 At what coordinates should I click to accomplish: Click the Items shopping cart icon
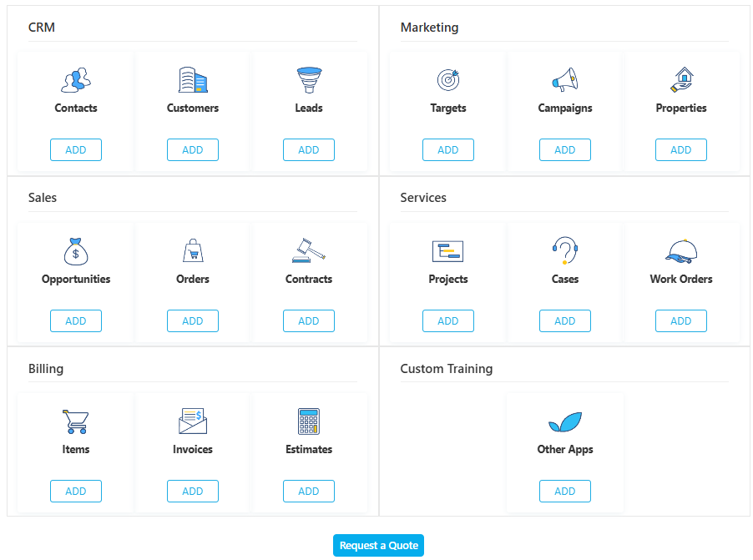pos(76,421)
